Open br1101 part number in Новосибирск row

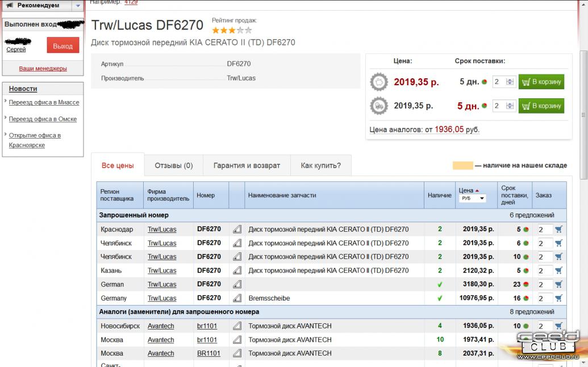coord(207,326)
